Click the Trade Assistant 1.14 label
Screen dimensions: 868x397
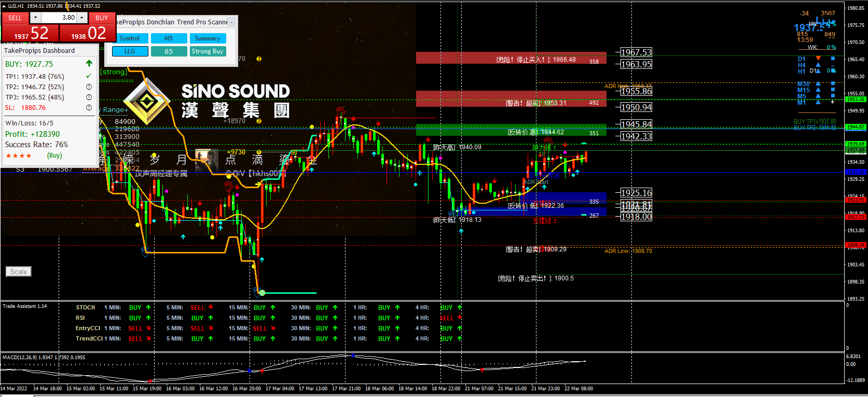(x=25, y=306)
